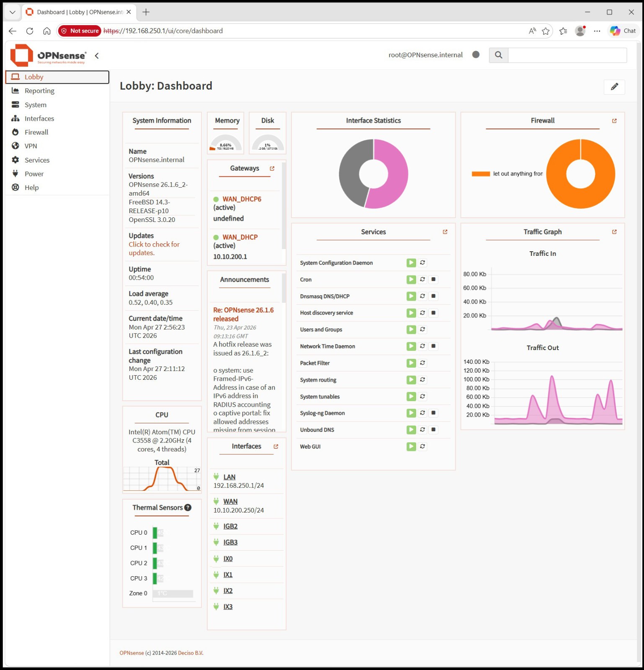Start the System Configuration Daemon service
The width and height of the screenshot is (644, 670).
tap(411, 263)
